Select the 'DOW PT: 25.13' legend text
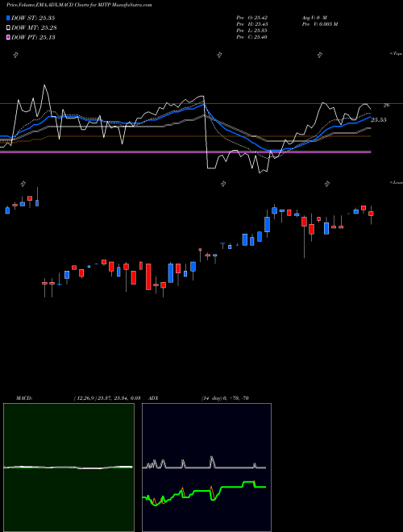Screen dimensions: 403x532 coord(33,37)
